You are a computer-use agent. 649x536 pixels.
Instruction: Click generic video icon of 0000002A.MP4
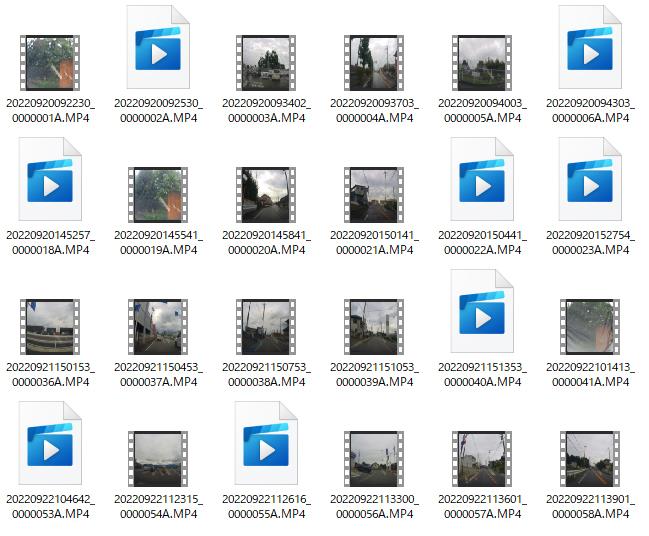pyautogui.click(x=158, y=47)
